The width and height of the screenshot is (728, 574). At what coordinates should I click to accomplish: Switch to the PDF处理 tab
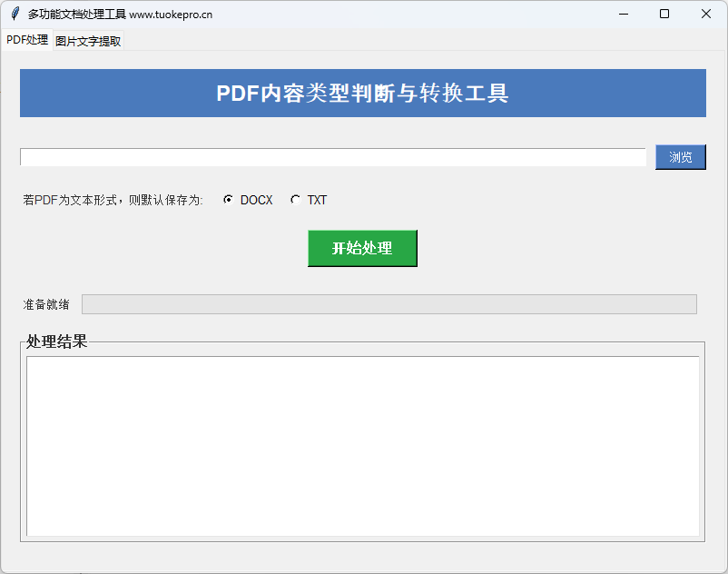(x=27, y=40)
